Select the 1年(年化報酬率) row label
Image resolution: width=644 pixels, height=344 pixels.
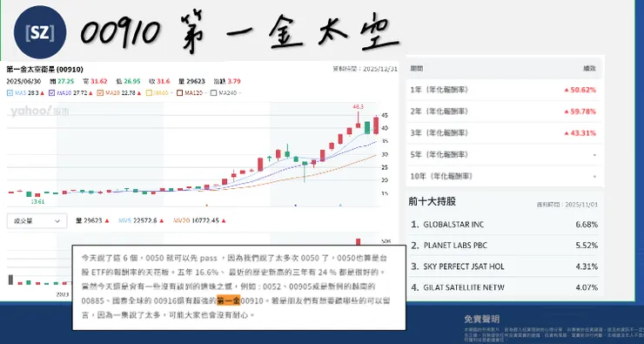coord(439,90)
